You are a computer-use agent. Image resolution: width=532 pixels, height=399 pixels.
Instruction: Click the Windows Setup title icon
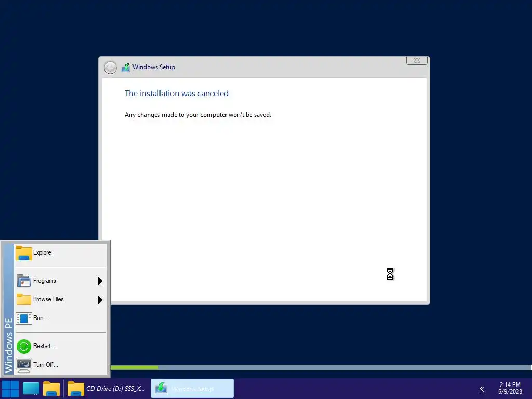point(126,68)
